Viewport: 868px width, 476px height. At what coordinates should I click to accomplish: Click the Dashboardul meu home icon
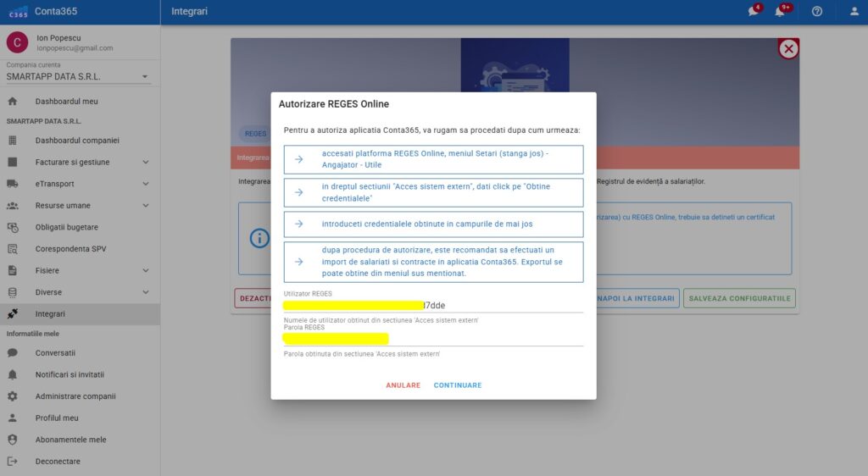tap(12, 102)
